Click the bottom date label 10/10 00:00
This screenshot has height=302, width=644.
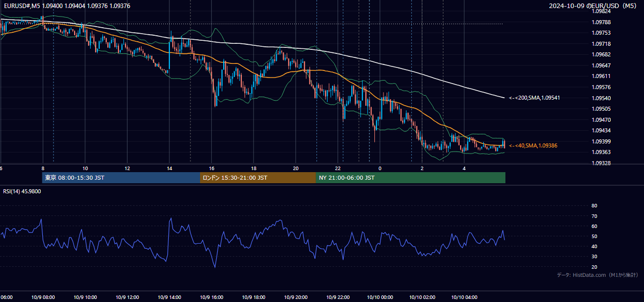tap(380, 297)
